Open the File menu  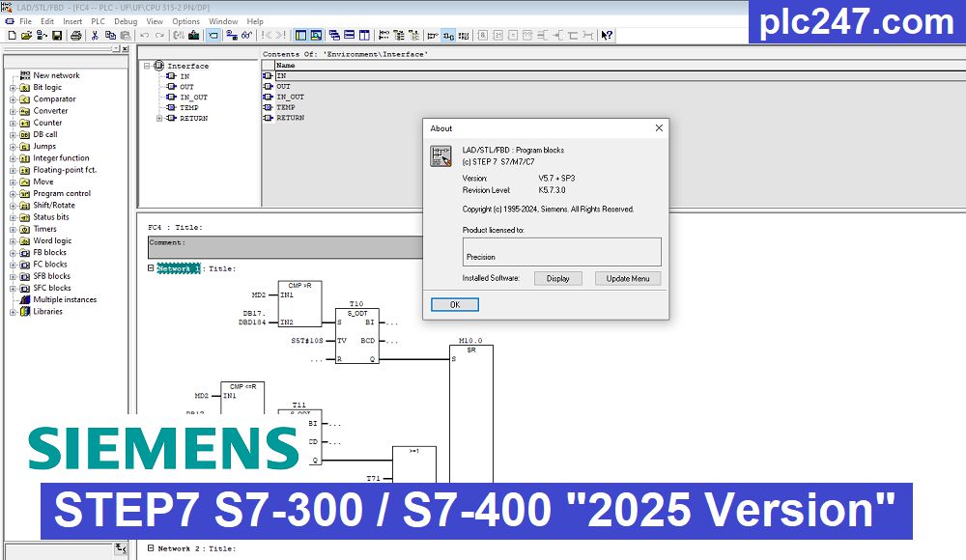pos(25,21)
